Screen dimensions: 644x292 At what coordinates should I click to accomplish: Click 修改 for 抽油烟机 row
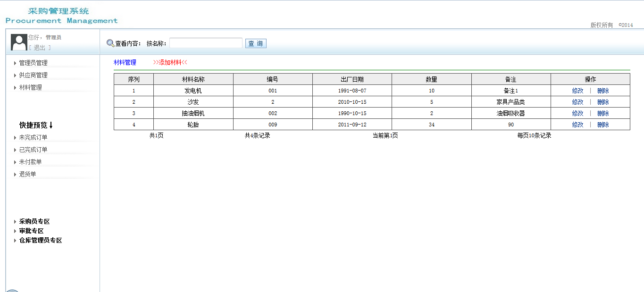pos(577,113)
